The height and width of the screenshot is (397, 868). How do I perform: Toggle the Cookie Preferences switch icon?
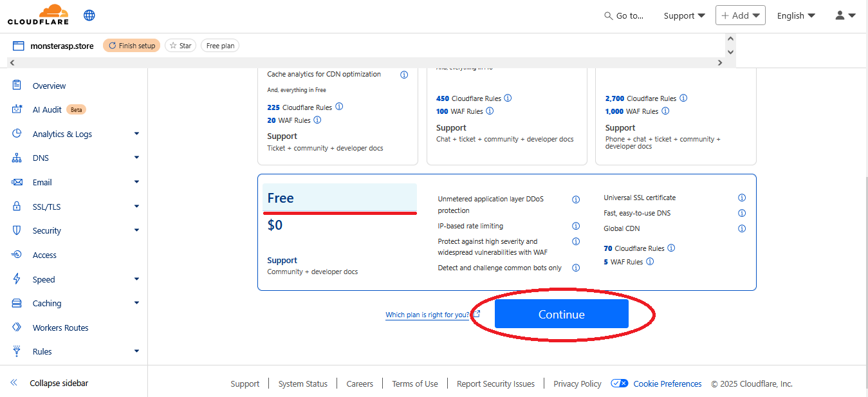pos(619,383)
